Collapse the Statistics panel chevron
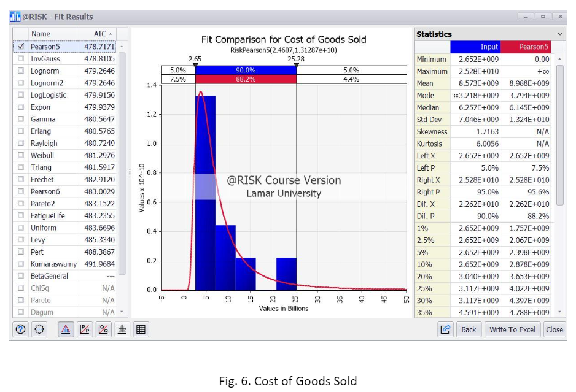 [560, 33]
